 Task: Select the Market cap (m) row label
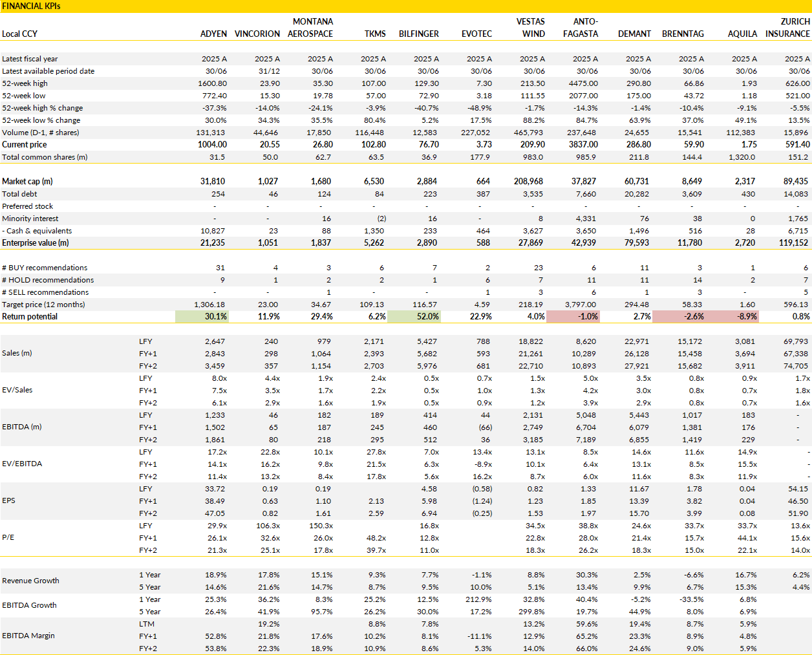tap(27, 182)
